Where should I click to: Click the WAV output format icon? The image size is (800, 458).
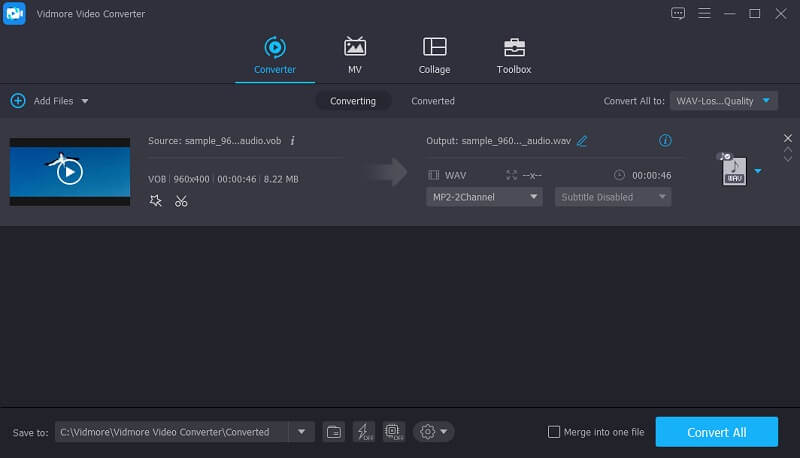pos(734,171)
